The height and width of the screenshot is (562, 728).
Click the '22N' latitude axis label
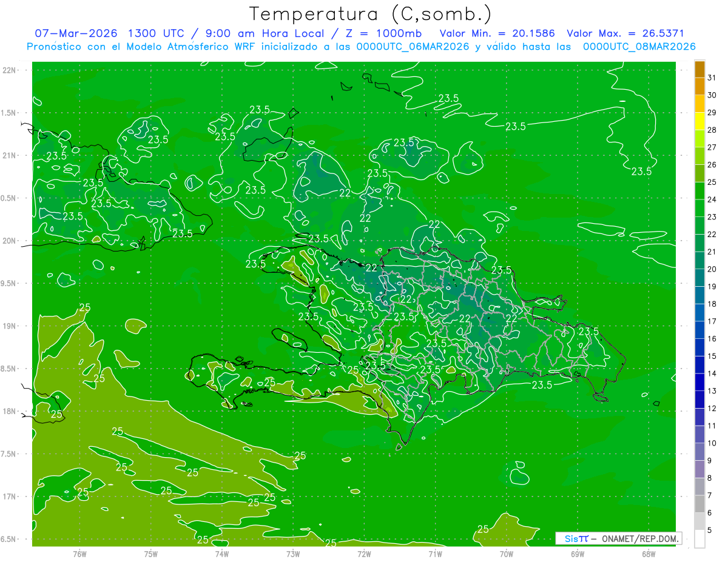(x=10, y=70)
